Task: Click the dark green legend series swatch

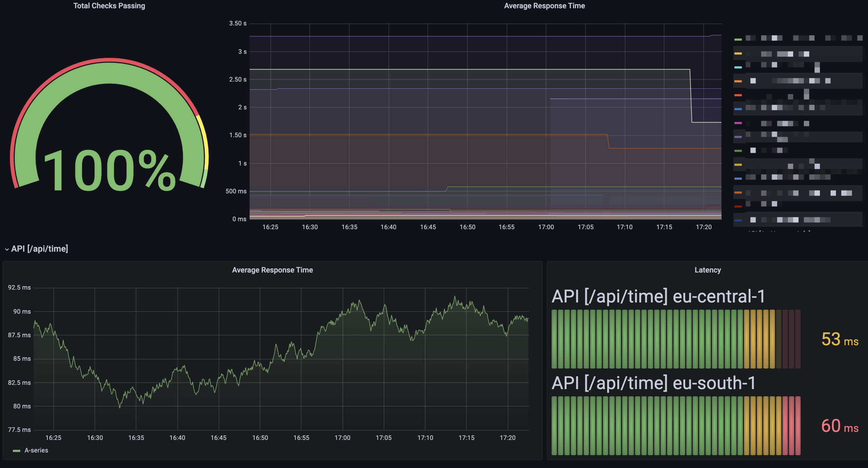Action: point(738,151)
